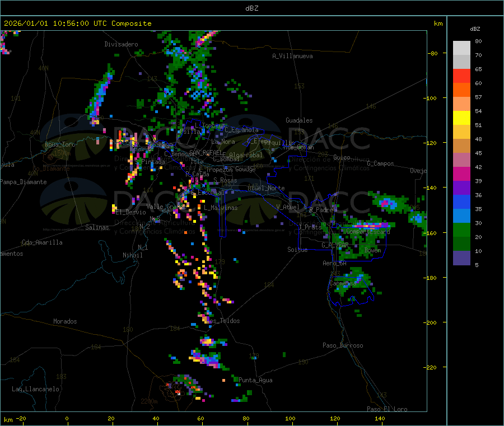The width and height of the screenshot is (504, 426).
Task: Click the 'dBZ' title at top center
Action: click(251, 8)
